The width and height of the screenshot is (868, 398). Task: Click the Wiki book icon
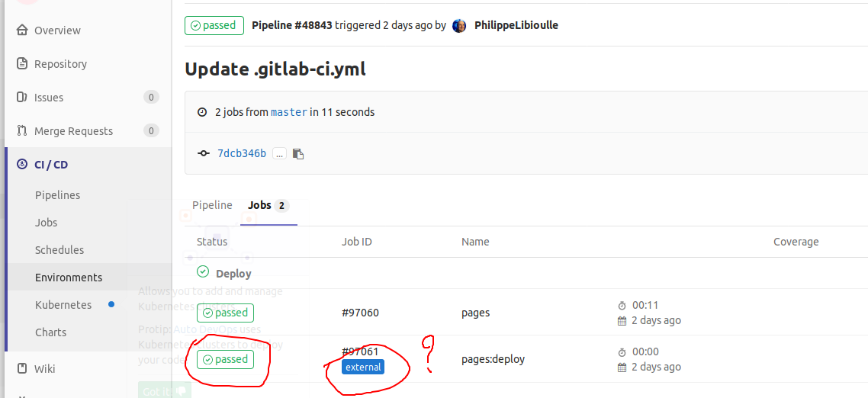[21, 369]
